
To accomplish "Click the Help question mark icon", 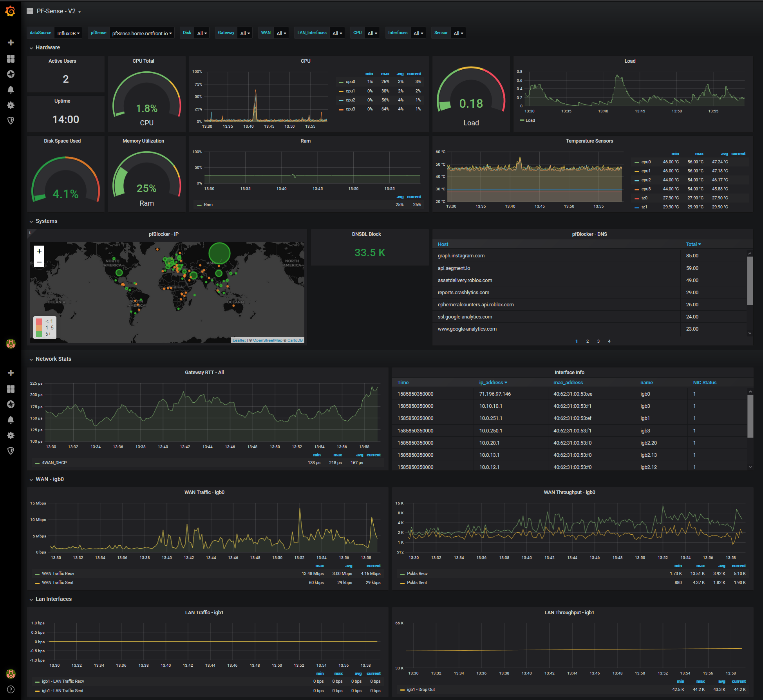I will (x=11, y=689).
